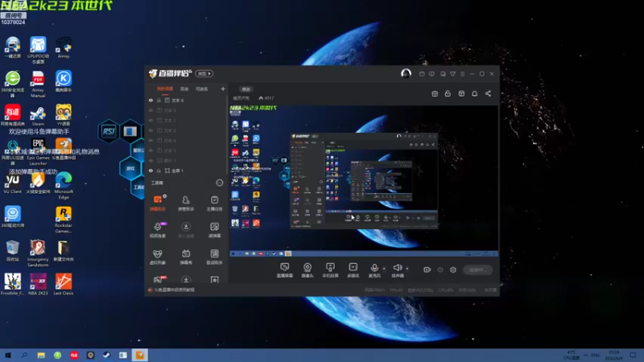Viewport: 644px width, 362px height.
Task: Toggle lock on 文本 6 layer
Action: coord(159,100)
